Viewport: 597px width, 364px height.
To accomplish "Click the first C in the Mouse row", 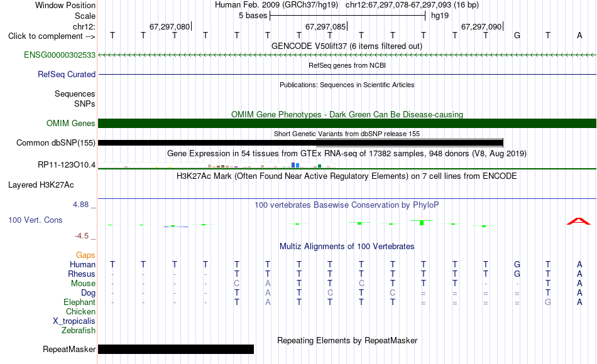I will pos(236,284).
